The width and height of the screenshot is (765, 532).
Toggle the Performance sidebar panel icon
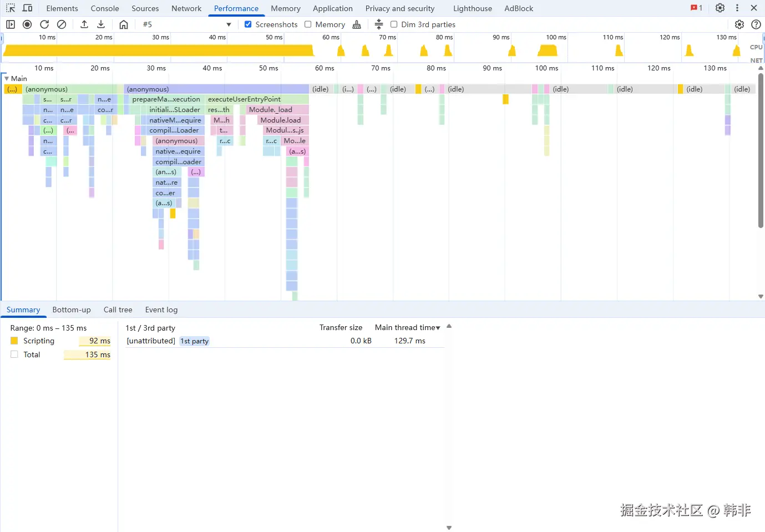coord(11,24)
